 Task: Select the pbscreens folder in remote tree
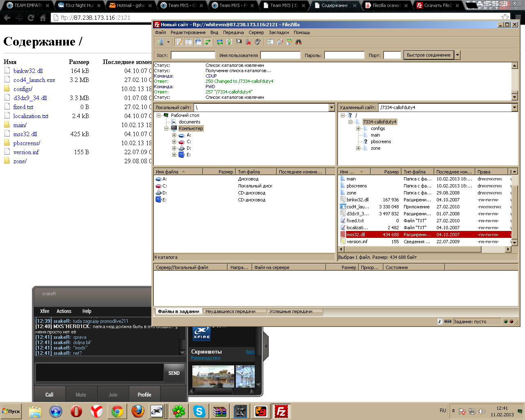click(381, 142)
